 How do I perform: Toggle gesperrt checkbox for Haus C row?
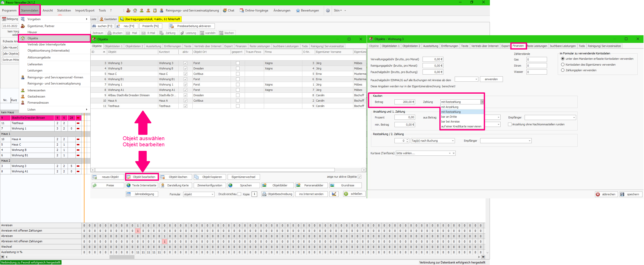(x=238, y=74)
